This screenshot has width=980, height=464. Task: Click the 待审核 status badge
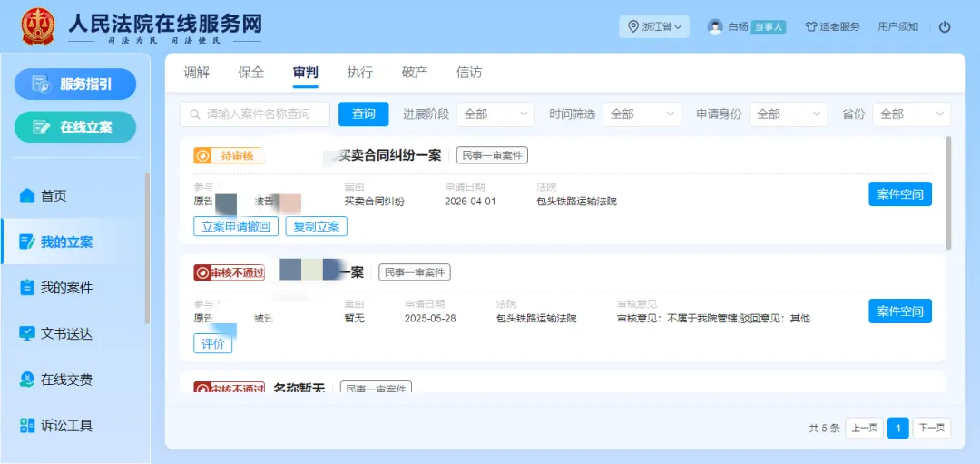point(229,155)
